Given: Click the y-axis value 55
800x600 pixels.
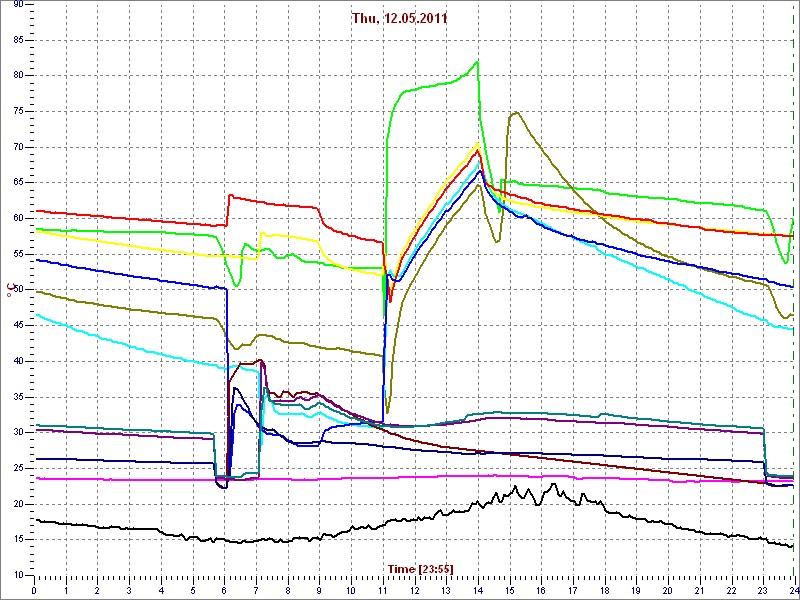Looking at the screenshot, I should point(17,254).
